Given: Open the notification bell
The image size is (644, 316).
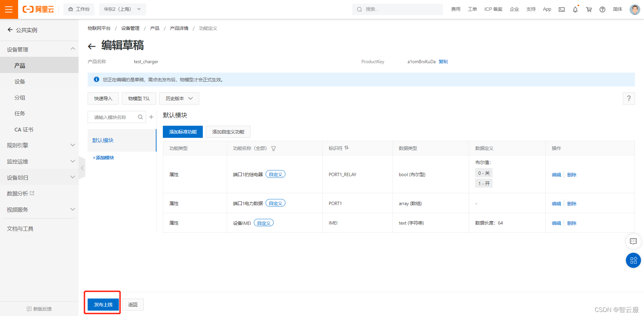Looking at the screenshot, I should 575,9.
